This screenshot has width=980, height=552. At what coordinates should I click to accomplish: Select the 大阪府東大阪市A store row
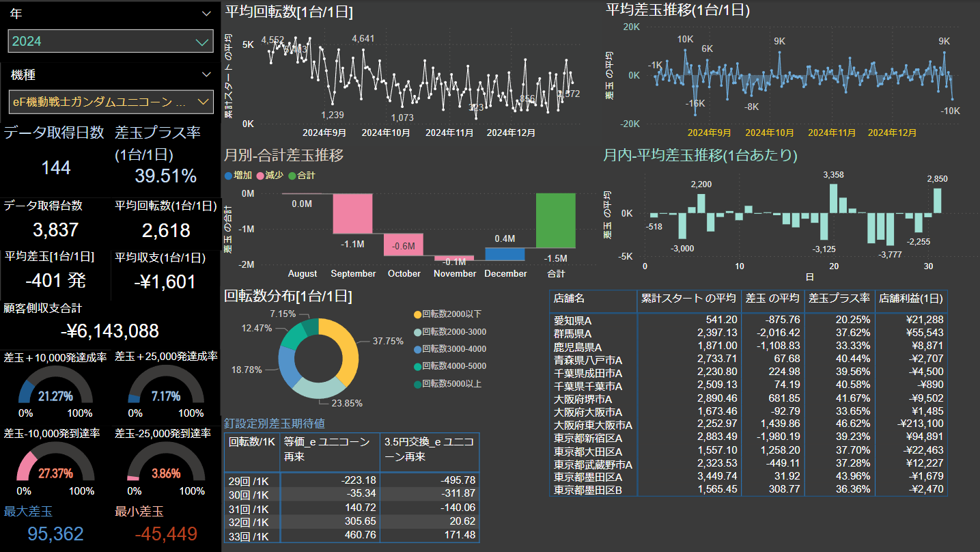593,425
